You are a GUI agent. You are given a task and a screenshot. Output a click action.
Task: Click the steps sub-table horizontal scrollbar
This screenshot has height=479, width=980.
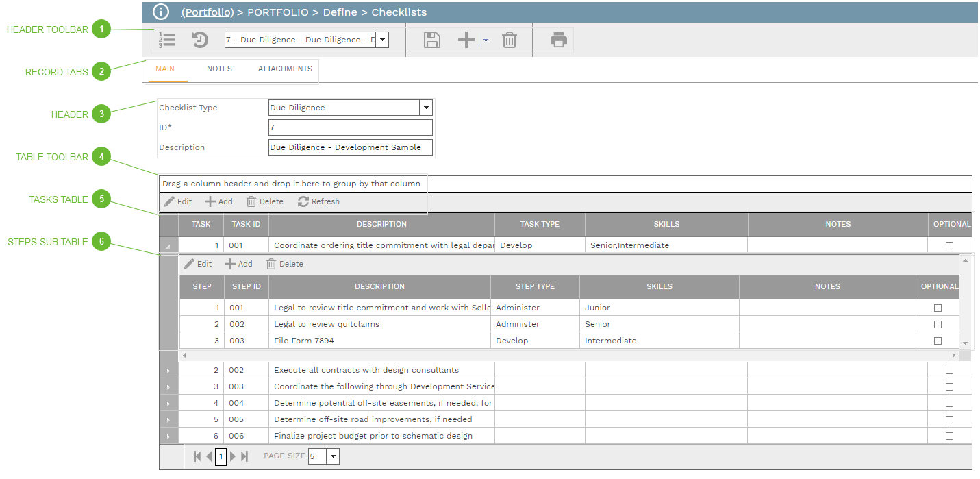(x=568, y=356)
